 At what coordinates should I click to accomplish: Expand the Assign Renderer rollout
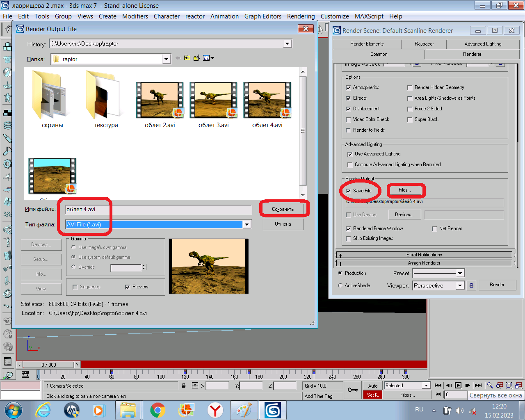click(424, 263)
